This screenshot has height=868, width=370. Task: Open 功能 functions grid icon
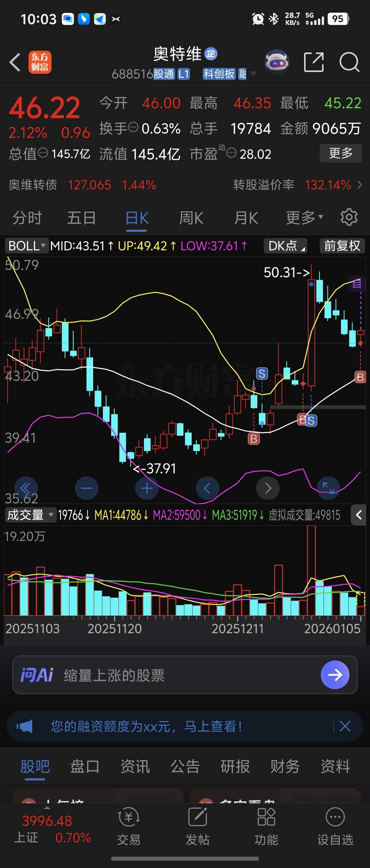point(266,826)
